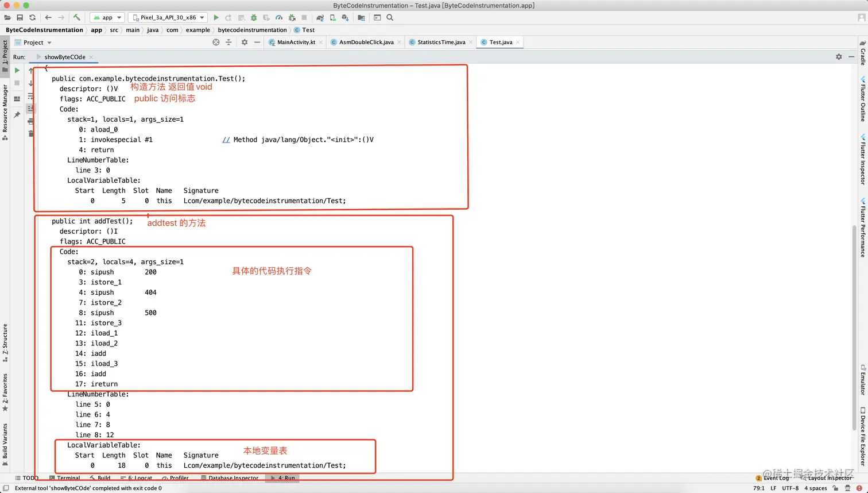The height and width of the screenshot is (493, 868).
Task: Select the Test.java editor tab
Action: coord(501,43)
